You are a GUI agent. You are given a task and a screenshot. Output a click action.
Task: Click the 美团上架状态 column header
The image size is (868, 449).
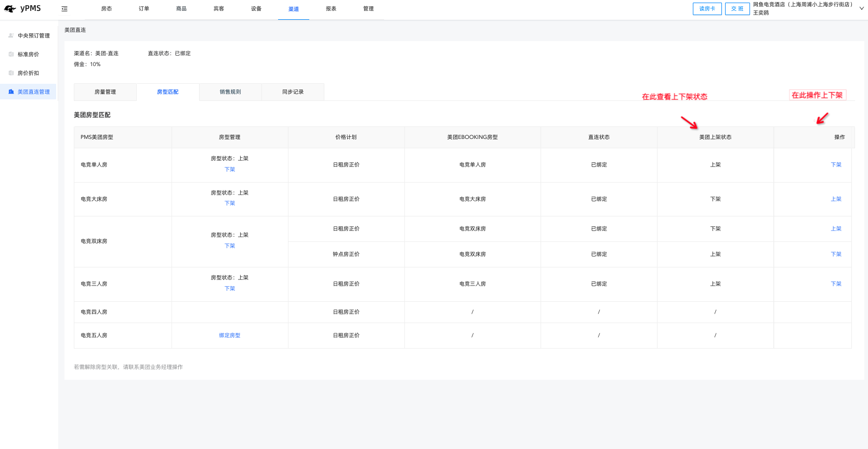pos(715,137)
